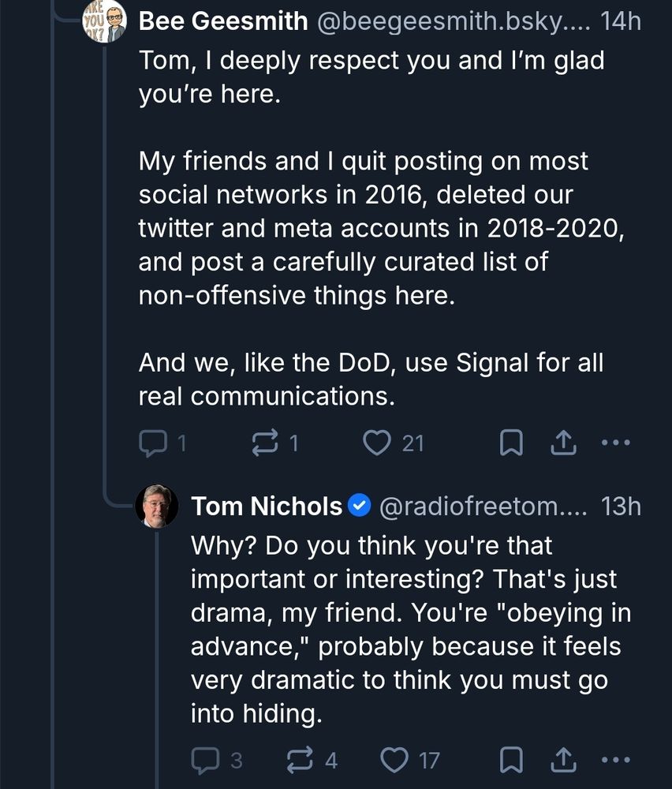Image resolution: width=672 pixels, height=789 pixels.
Task: Open more options on Bee Geesmith's post
Action: tap(615, 444)
